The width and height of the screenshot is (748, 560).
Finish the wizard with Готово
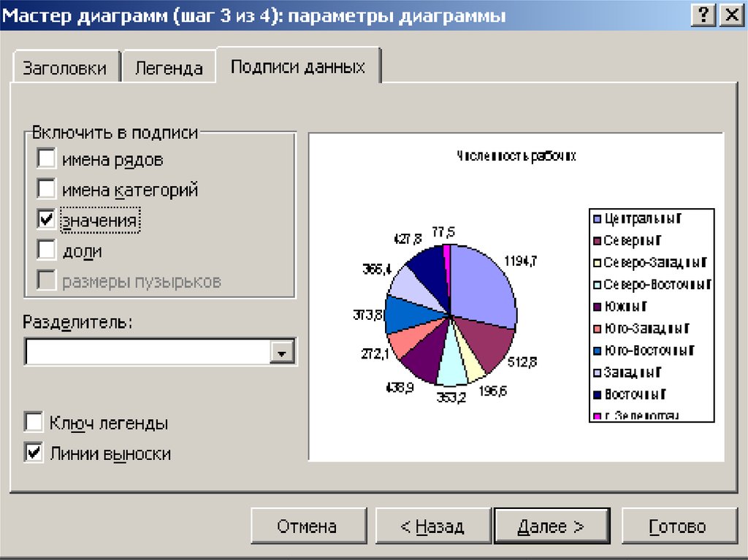(679, 526)
